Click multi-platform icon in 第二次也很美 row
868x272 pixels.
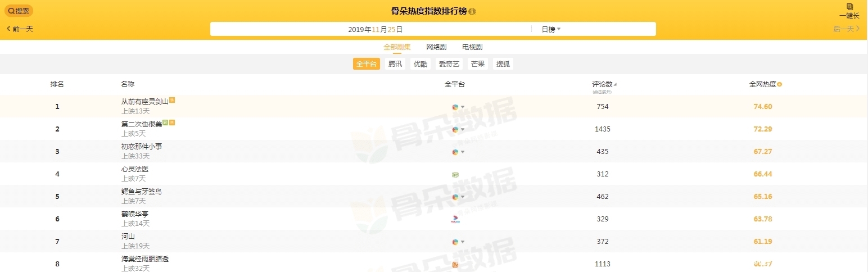[455, 129]
